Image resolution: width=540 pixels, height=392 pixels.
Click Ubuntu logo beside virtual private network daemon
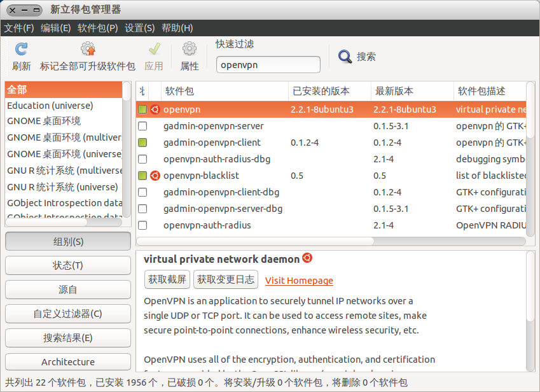tap(307, 258)
